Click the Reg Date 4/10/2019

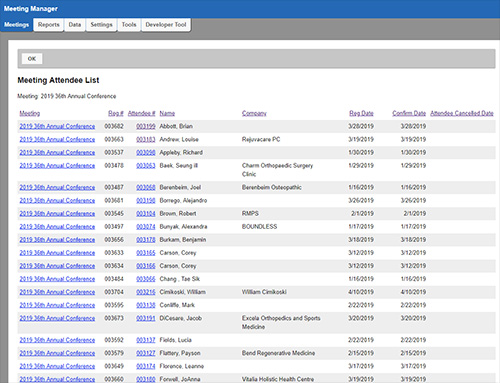point(361,292)
